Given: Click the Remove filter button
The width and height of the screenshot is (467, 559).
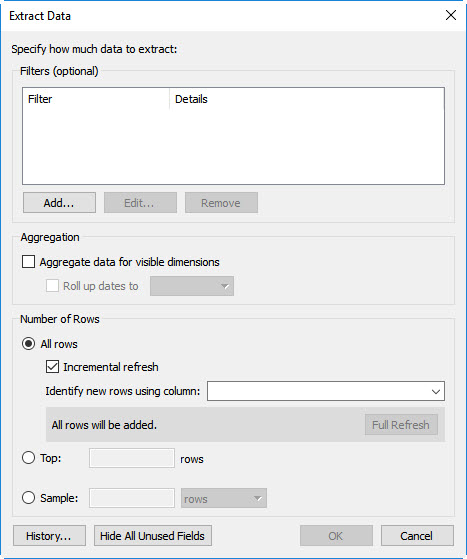Looking at the screenshot, I should (221, 203).
